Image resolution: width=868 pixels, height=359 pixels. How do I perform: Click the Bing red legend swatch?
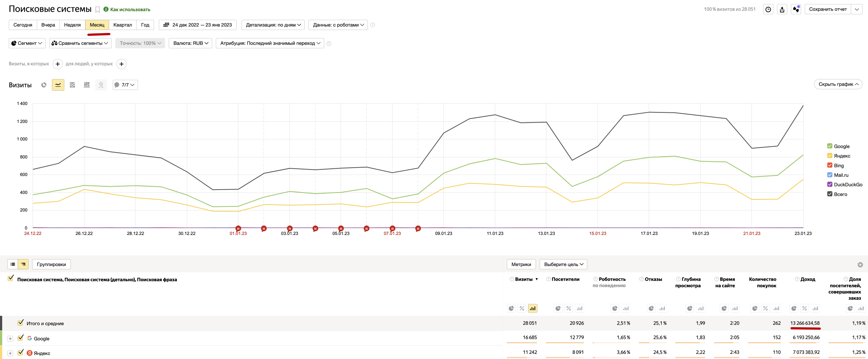pos(830,165)
